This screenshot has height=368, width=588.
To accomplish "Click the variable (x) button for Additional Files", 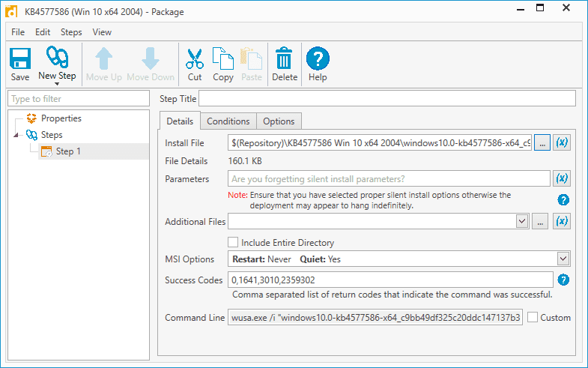I will (x=562, y=221).
